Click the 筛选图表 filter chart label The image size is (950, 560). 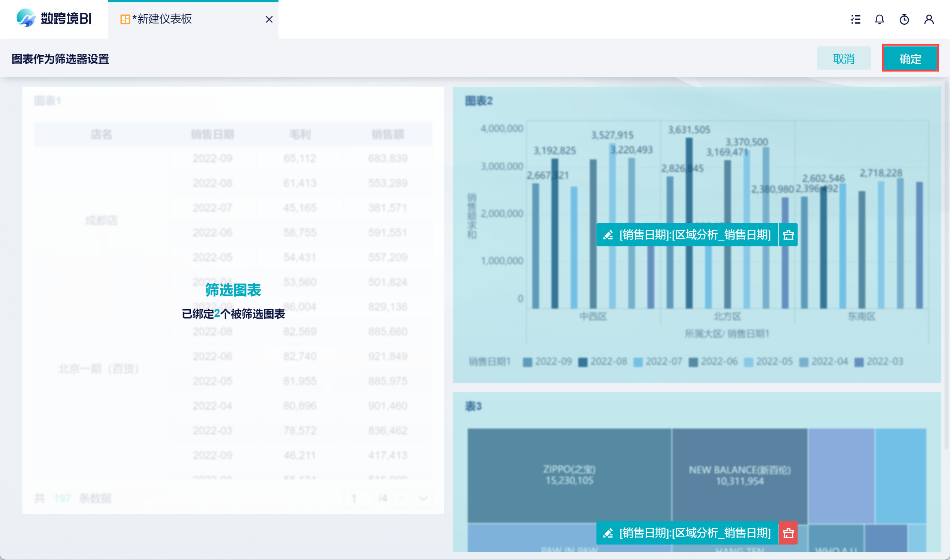pyautogui.click(x=233, y=290)
